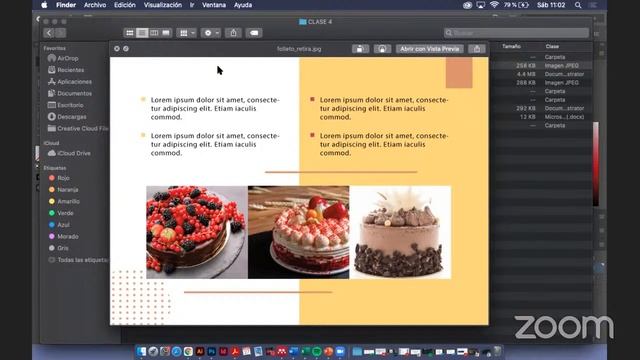The width and height of the screenshot is (640, 360).
Task: Open the gear action menu
Action: [x=211, y=33]
